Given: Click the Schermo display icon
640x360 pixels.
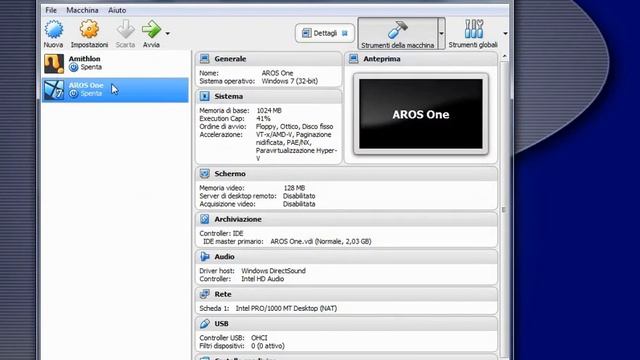Looking at the screenshot, I should point(204,173).
